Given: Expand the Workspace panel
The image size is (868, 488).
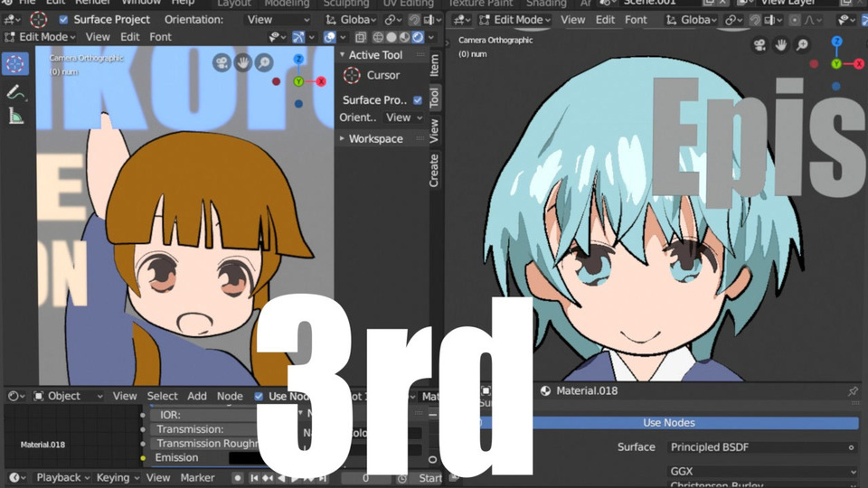Looking at the screenshot, I should click(x=342, y=138).
